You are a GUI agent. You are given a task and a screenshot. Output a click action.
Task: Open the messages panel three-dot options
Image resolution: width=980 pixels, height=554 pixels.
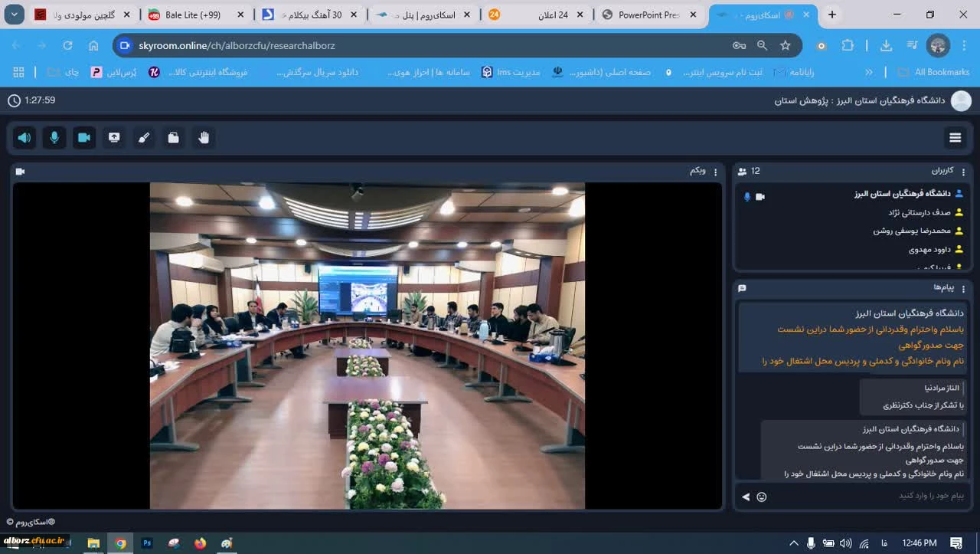[x=964, y=288]
